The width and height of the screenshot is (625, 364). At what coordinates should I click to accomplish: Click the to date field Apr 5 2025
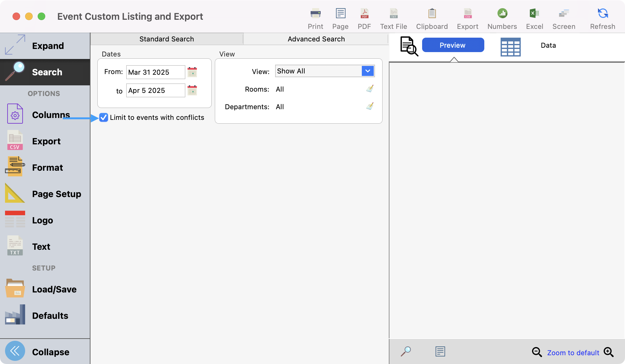pyautogui.click(x=155, y=91)
